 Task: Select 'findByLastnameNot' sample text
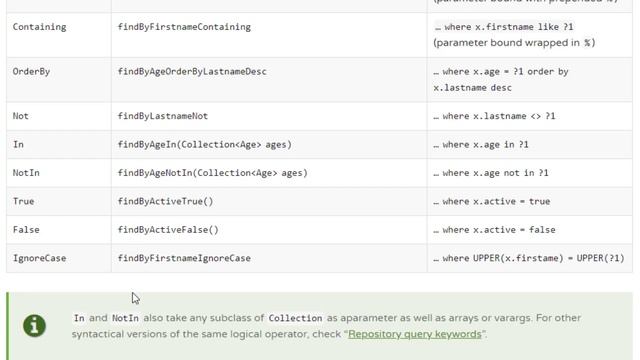(x=162, y=116)
